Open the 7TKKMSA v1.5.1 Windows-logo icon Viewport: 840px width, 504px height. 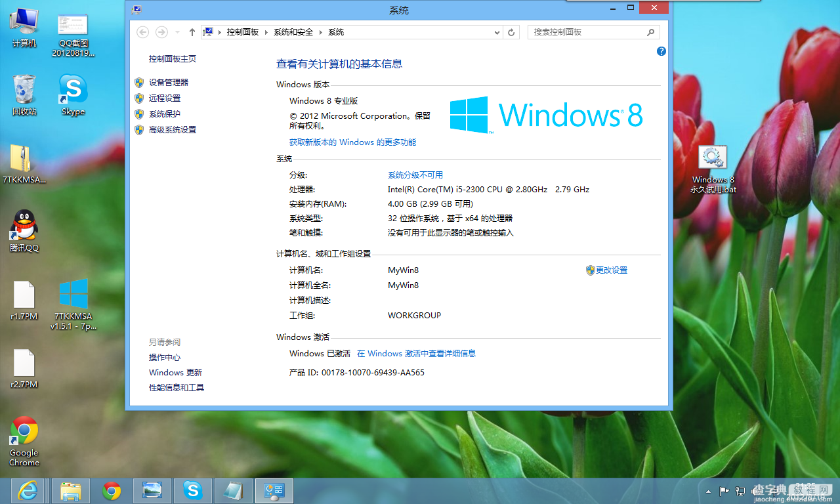(x=73, y=304)
